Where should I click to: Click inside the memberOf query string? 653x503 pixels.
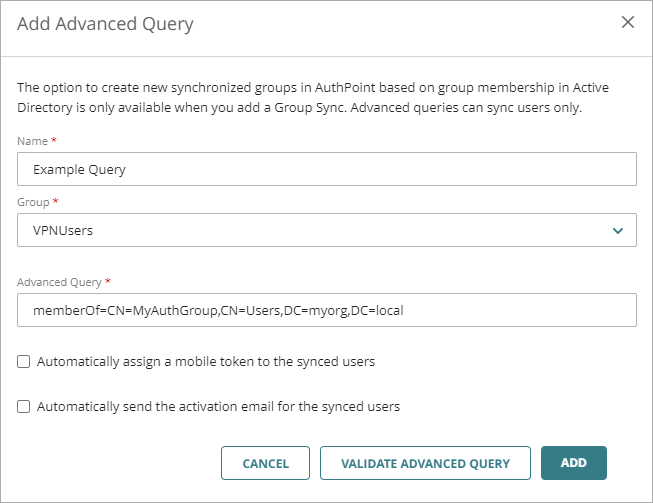(x=217, y=310)
